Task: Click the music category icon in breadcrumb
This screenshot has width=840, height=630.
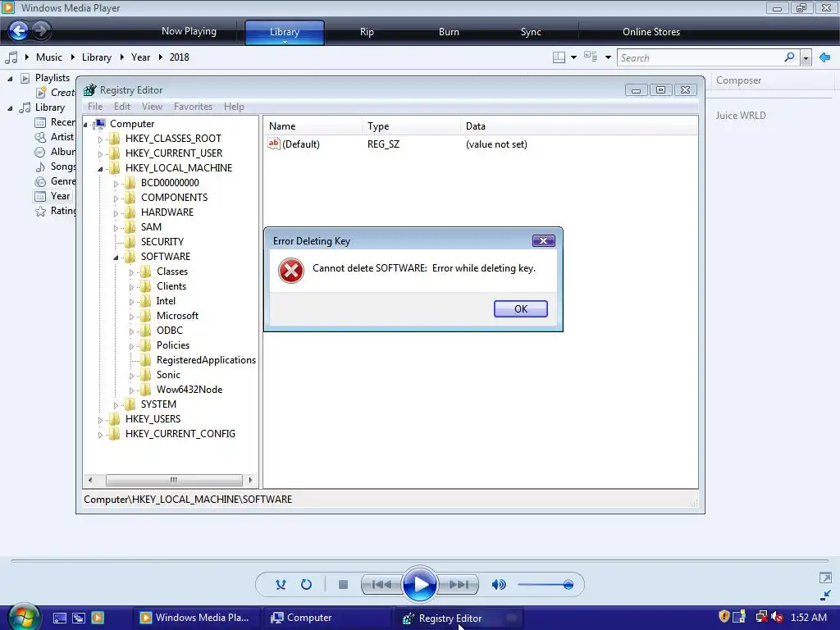Action: tap(11, 57)
